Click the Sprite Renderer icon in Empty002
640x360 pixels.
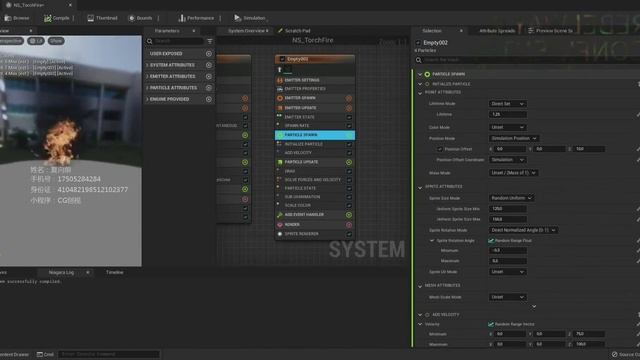point(280,234)
